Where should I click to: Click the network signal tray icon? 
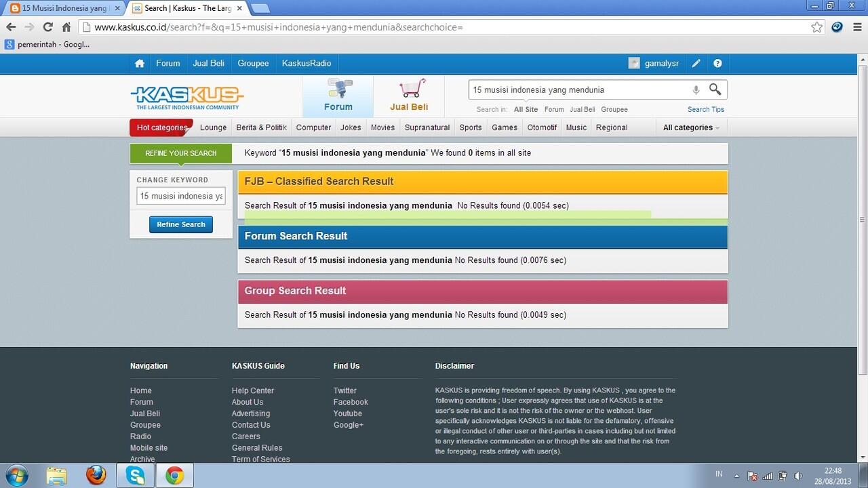(x=768, y=476)
